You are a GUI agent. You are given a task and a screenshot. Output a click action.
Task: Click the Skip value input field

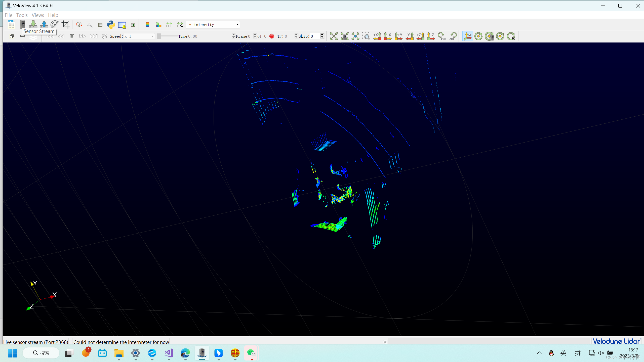(x=315, y=36)
